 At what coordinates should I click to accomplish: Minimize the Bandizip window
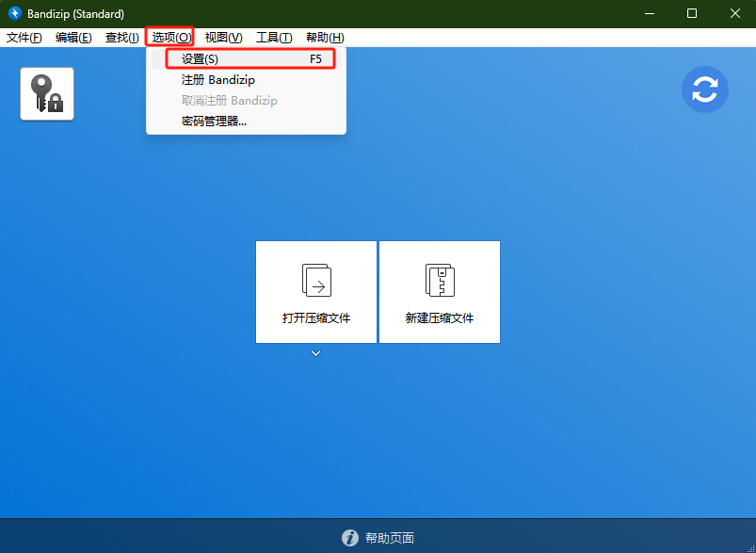[x=649, y=13]
